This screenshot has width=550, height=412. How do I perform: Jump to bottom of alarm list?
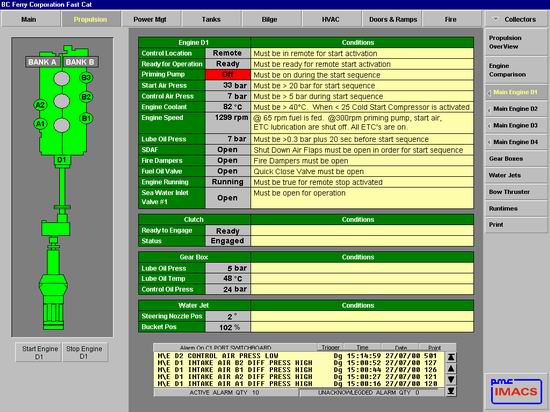tap(451, 391)
